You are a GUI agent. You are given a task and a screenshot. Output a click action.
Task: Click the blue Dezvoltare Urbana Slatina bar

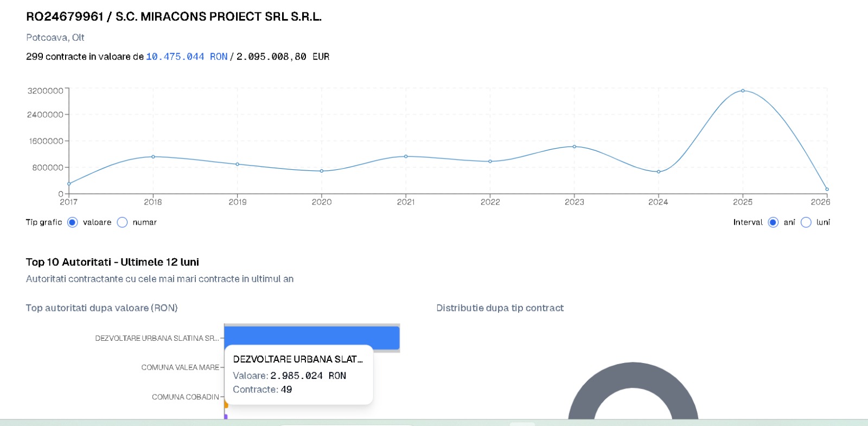click(311, 336)
